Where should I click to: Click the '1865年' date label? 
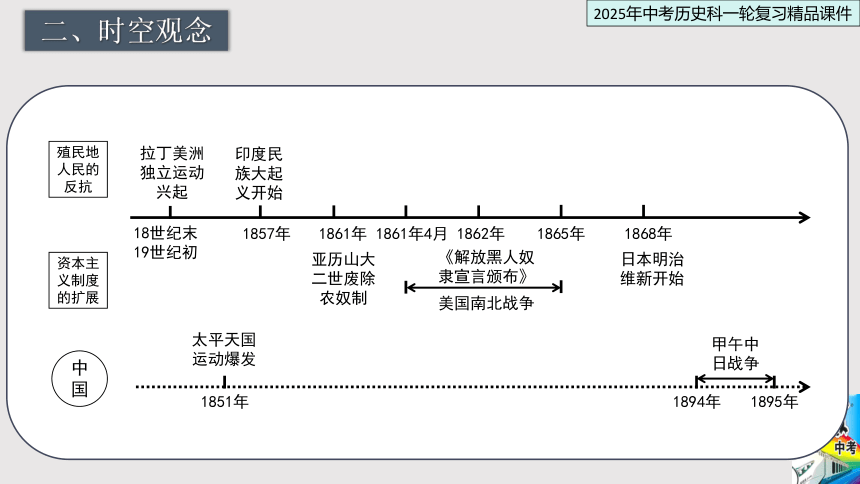coord(561,234)
